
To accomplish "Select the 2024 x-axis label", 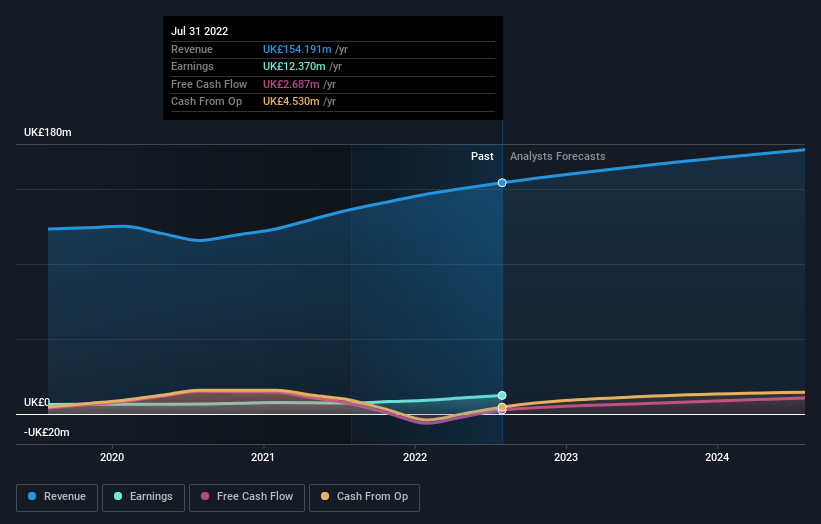I will [717, 458].
